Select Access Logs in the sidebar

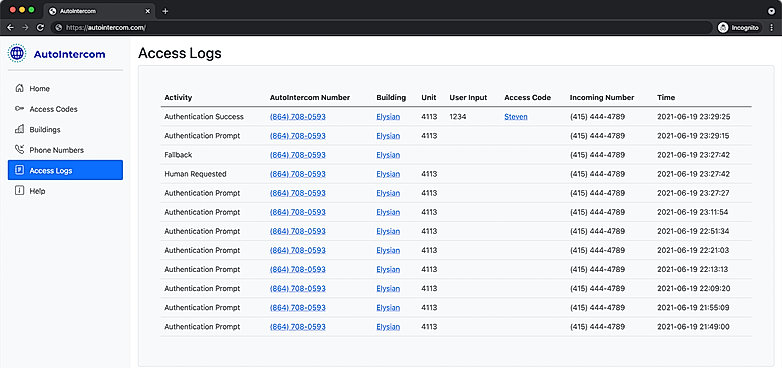[65, 170]
